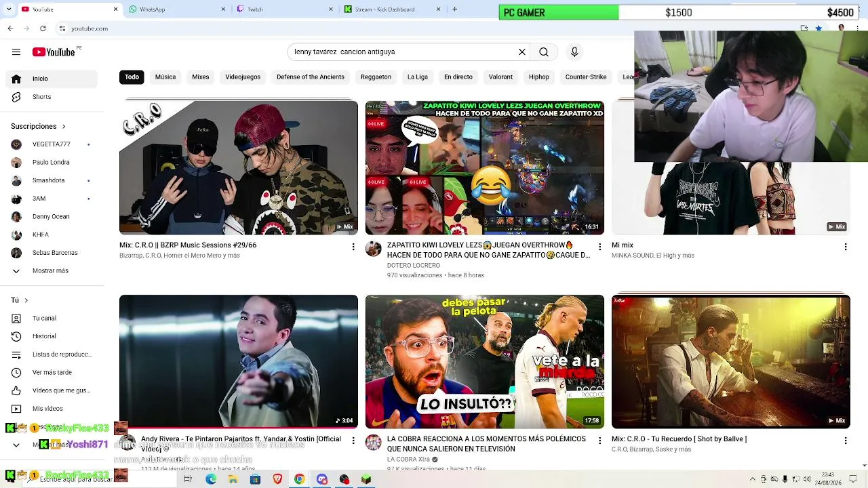Viewport: 868px width, 488px height.
Task: Filter by Defense of the Ancients chip
Action: (311, 77)
